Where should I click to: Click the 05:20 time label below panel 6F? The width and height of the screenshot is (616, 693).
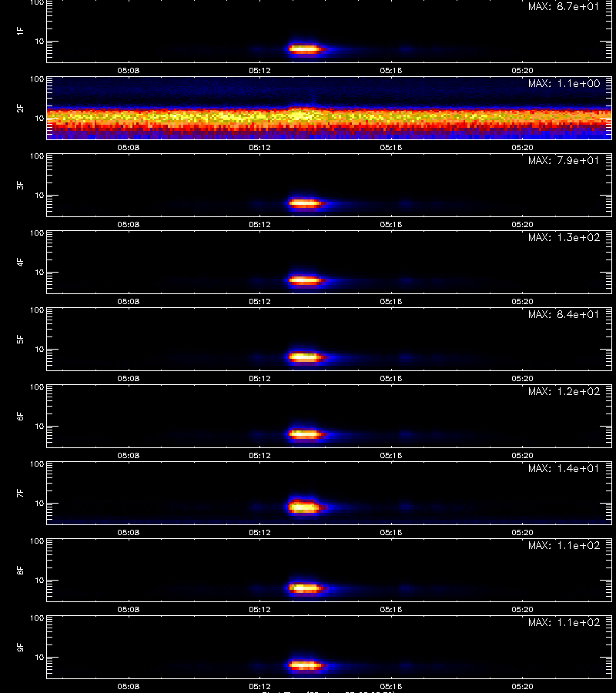[x=522, y=455]
